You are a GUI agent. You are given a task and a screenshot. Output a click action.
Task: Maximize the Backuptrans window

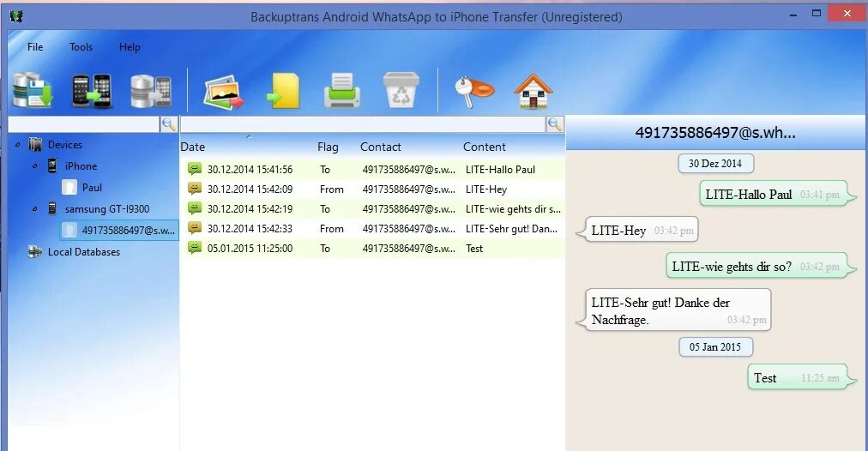816,13
